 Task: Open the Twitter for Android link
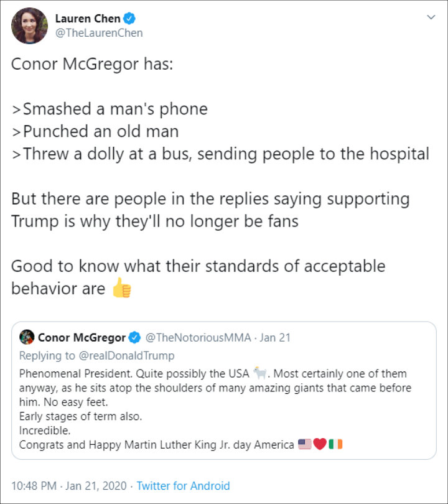click(x=183, y=486)
